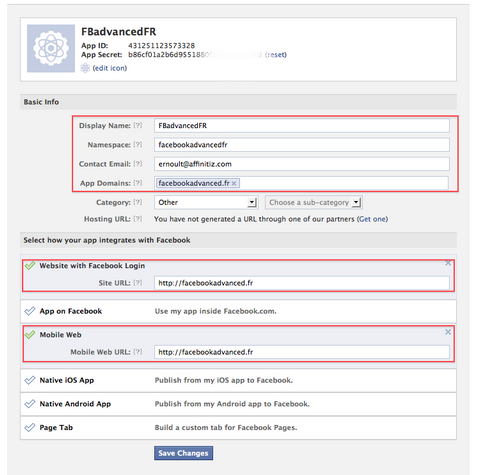This screenshot has width=480, height=475.
Task: Open the Category dropdown showing Other
Action: 206,202
